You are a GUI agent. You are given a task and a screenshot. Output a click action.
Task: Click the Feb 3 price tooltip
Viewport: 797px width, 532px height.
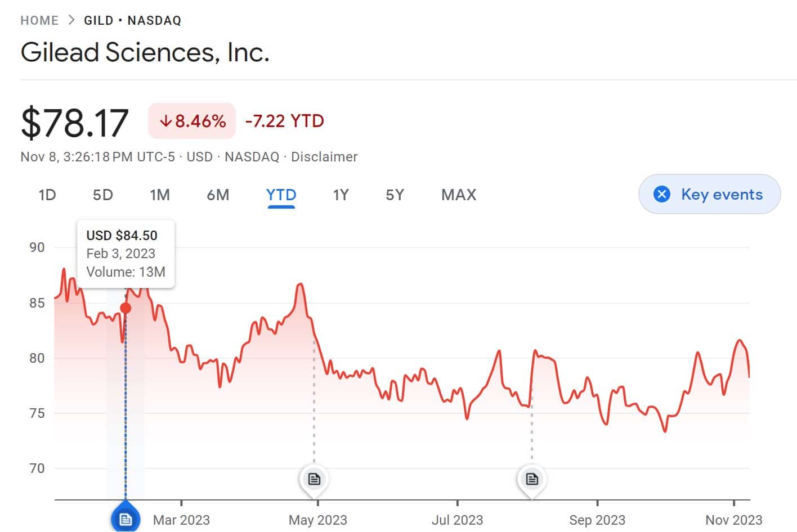point(126,253)
